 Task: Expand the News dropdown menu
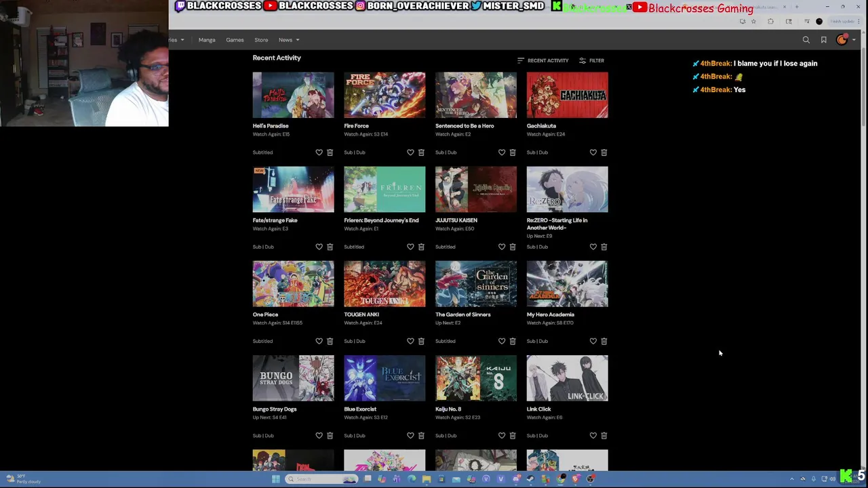point(289,40)
